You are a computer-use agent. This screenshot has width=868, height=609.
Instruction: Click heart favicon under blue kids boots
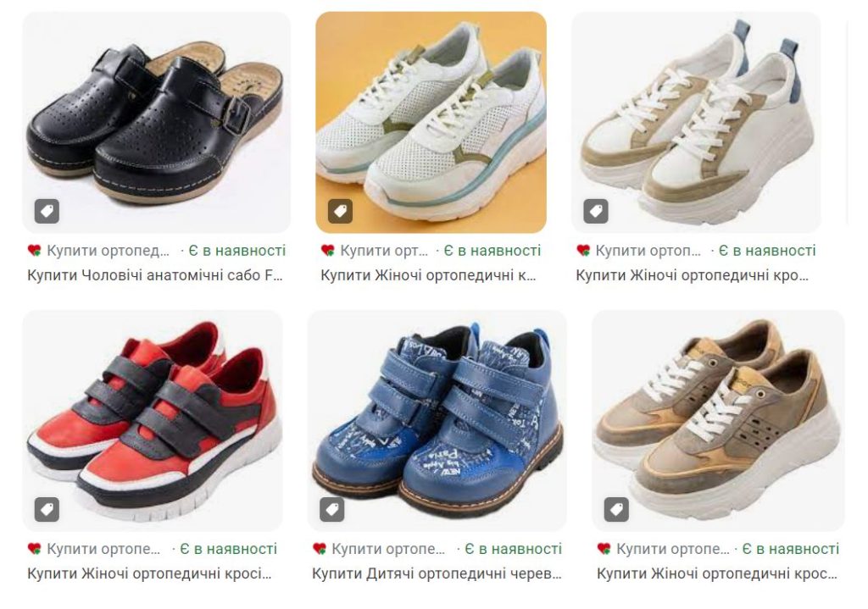tap(320, 549)
